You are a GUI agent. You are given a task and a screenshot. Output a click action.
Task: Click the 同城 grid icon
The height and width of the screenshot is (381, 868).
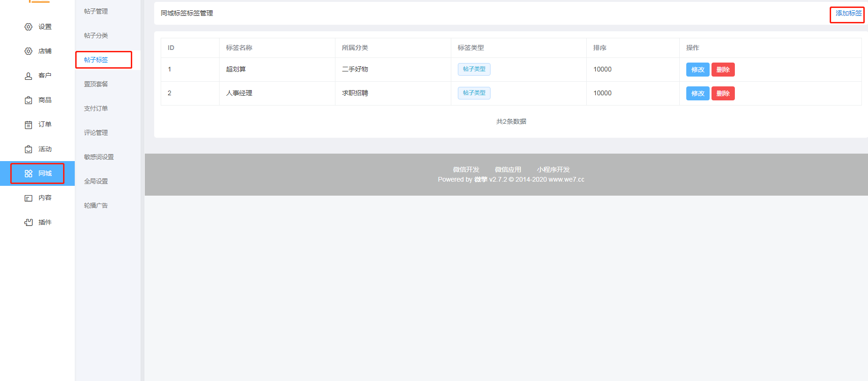pos(28,174)
